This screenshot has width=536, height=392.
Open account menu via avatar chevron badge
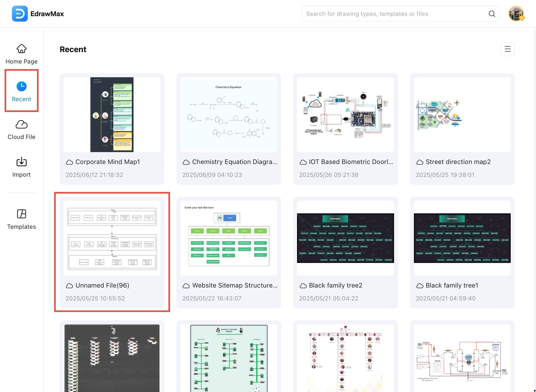pos(523,18)
